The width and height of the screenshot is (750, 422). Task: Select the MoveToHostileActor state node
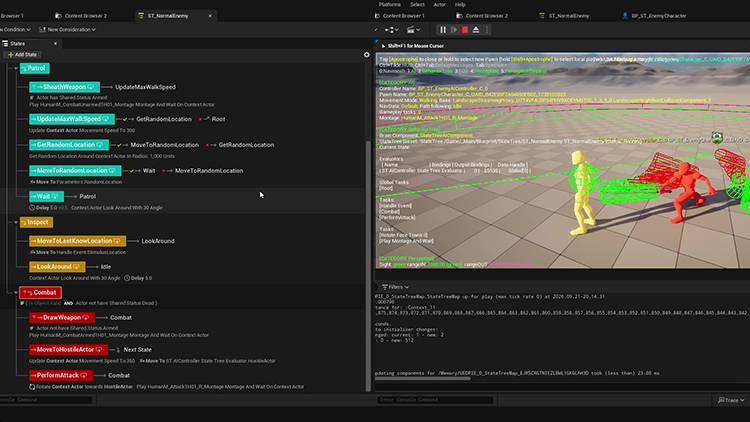tap(68, 350)
